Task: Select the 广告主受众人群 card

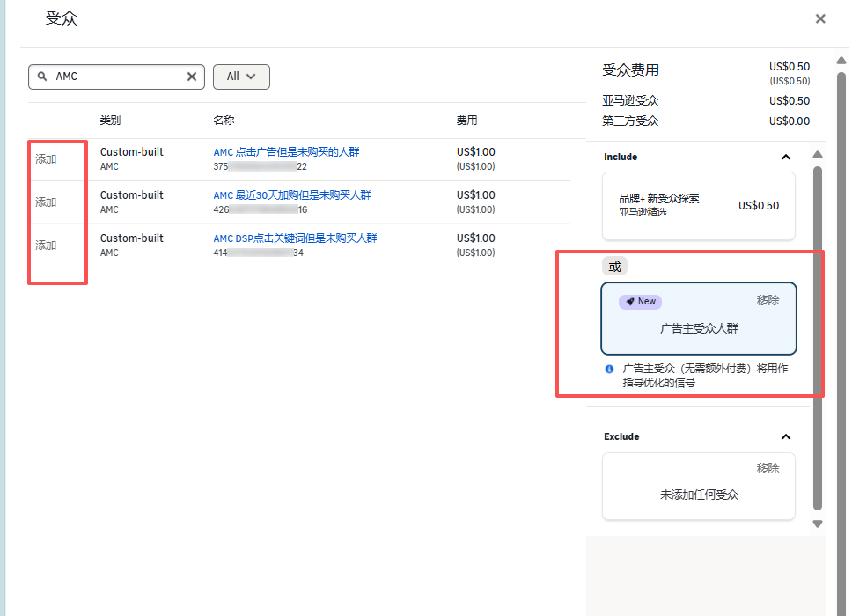Action: point(699,319)
